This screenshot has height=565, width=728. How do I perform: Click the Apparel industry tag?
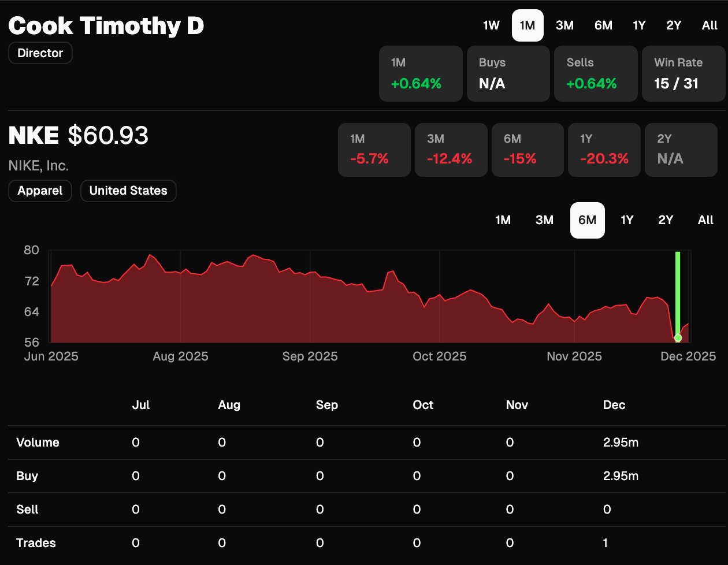40,191
